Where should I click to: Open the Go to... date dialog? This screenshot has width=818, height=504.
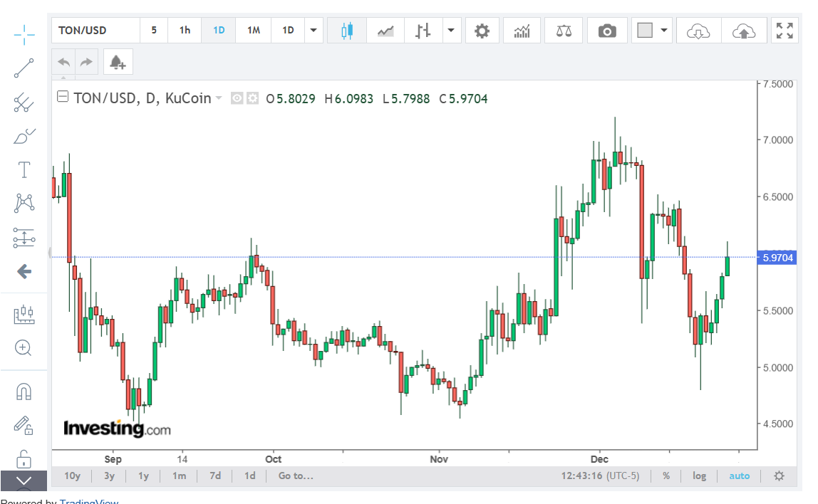coord(296,476)
